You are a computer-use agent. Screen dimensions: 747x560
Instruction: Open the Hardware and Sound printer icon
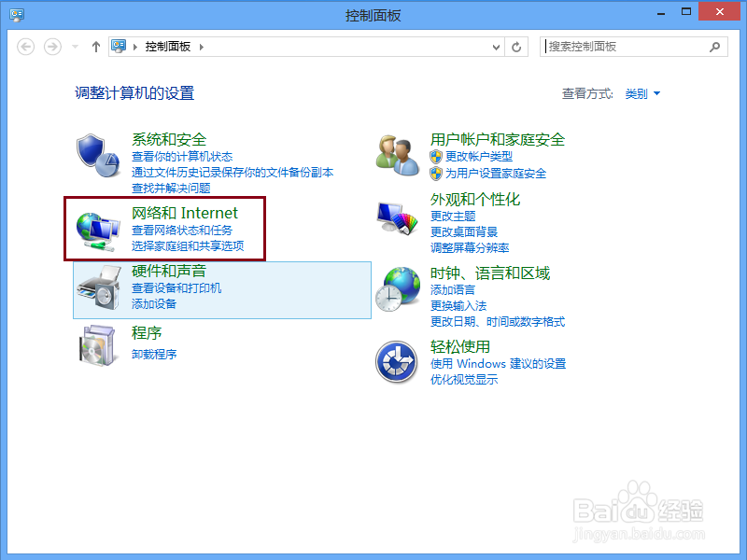point(99,287)
